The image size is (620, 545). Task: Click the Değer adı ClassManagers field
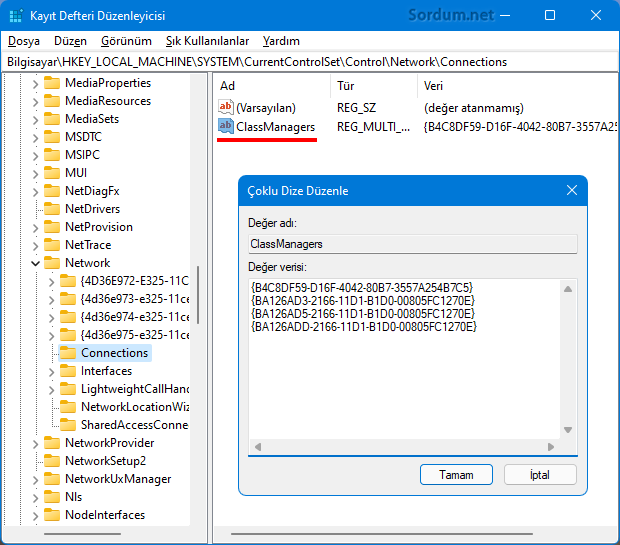click(413, 244)
